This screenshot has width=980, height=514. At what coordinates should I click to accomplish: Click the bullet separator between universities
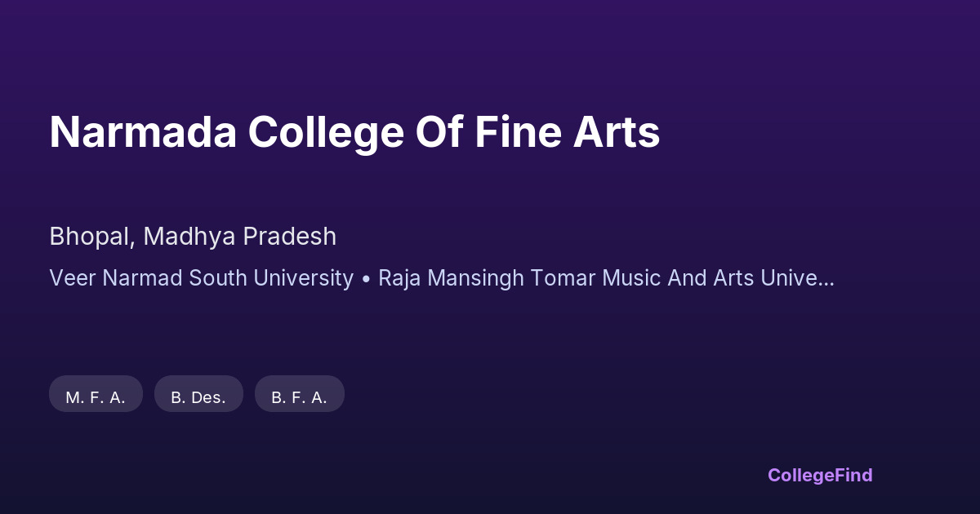click(366, 279)
